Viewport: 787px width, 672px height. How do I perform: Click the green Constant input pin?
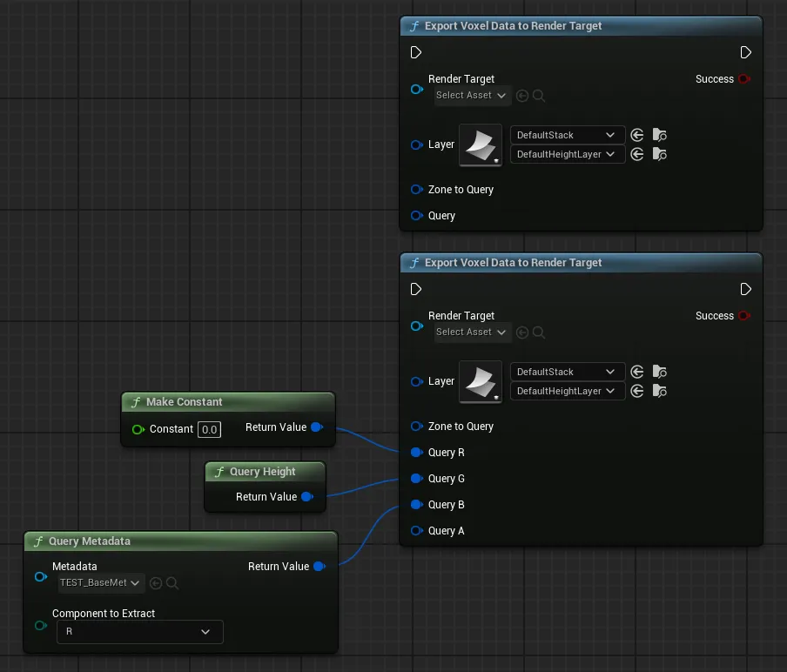tap(138, 429)
